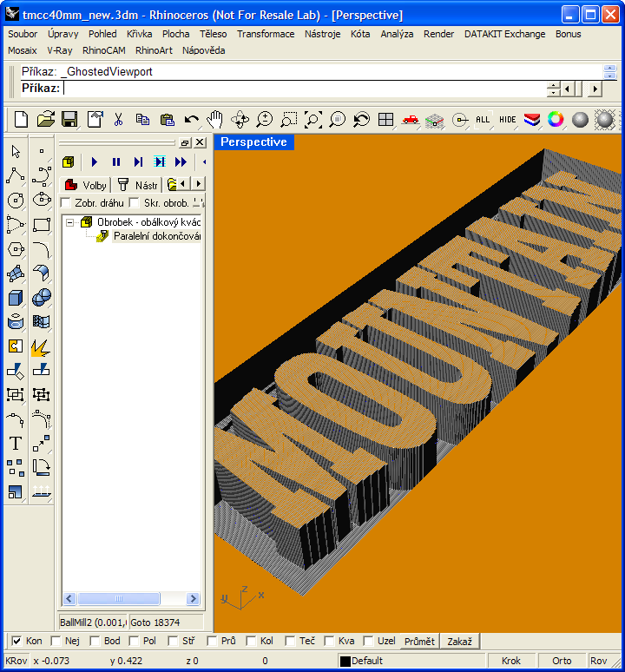Click the Undo view change icon
Screen dimensions: 625x672
[x=362, y=120]
